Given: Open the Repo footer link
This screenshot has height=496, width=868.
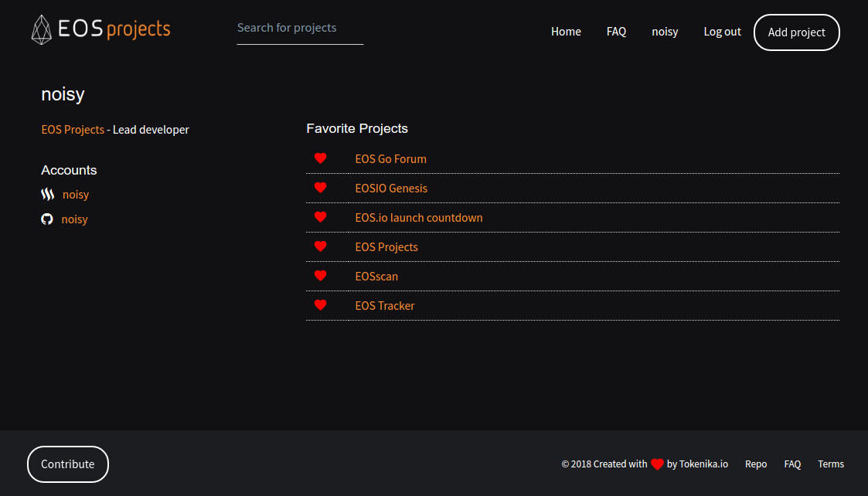Looking at the screenshot, I should tap(756, 464).
